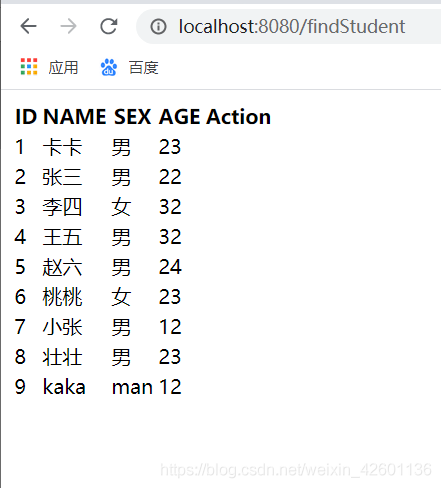Viewport: 441px width, 488px height.
Task: Open the apps grid bookmark icon
Action: coord(29,67)
